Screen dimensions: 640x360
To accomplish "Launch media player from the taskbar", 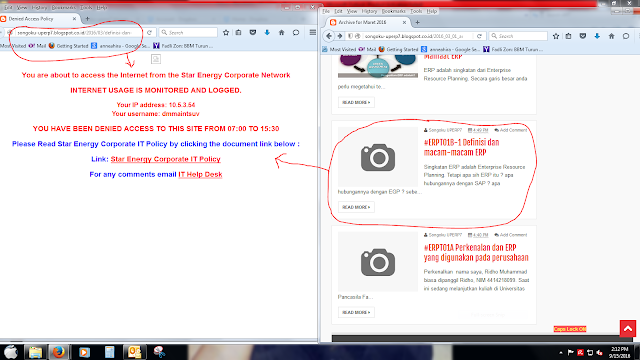I will point(84,352).
